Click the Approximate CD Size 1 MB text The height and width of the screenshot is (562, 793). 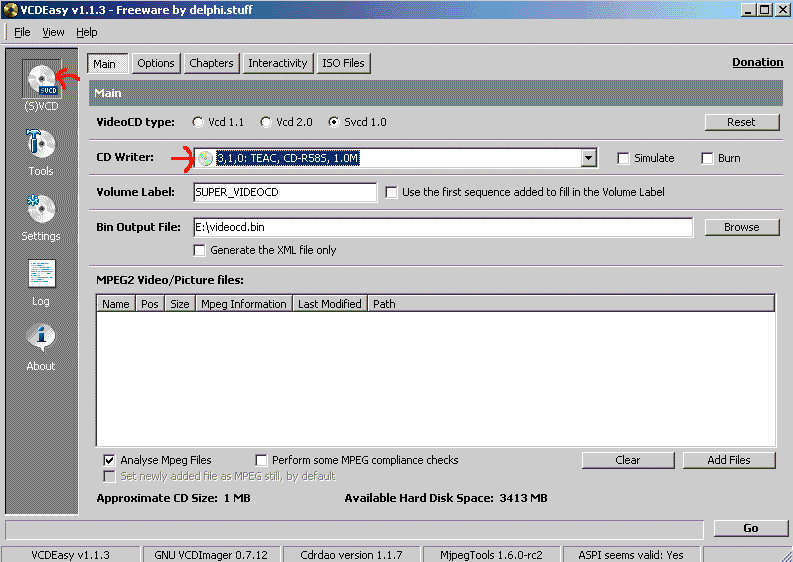pyautogui.click(x=173, y=498)
